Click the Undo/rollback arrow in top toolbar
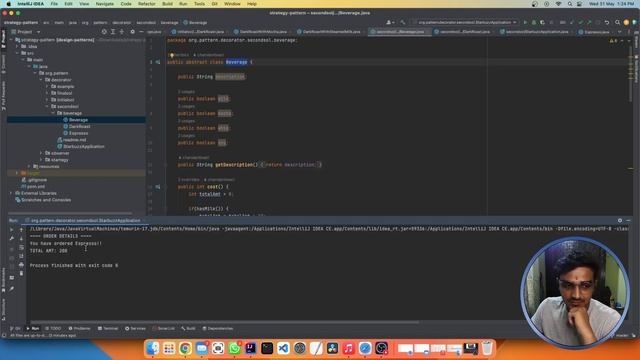Screen dimensions: 640x360 click(607, 22)
